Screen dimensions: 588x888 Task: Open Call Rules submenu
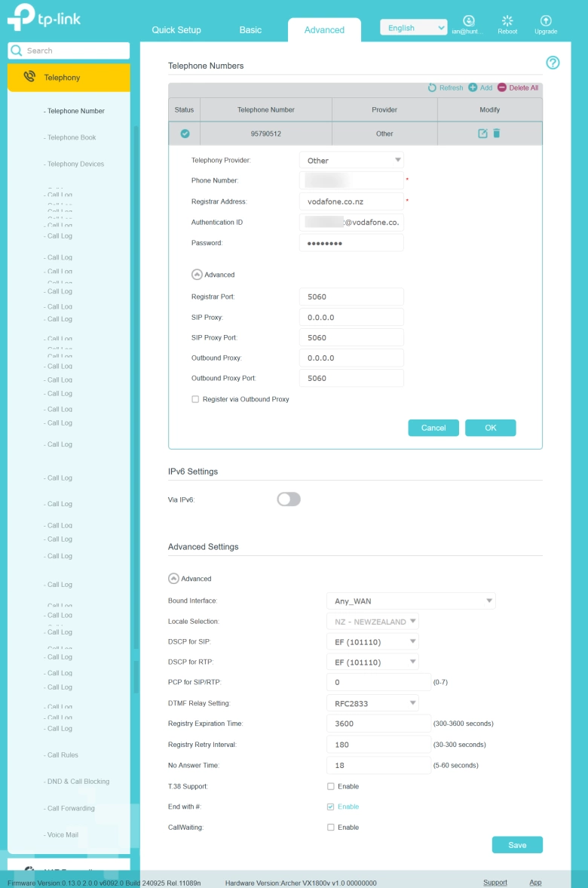tap(60, 755)
